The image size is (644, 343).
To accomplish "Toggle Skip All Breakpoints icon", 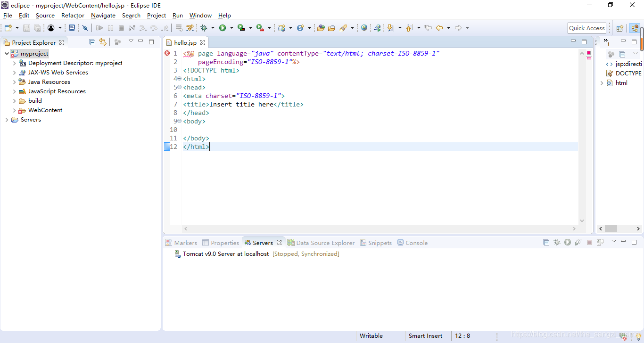I will [x=85, y=28].
